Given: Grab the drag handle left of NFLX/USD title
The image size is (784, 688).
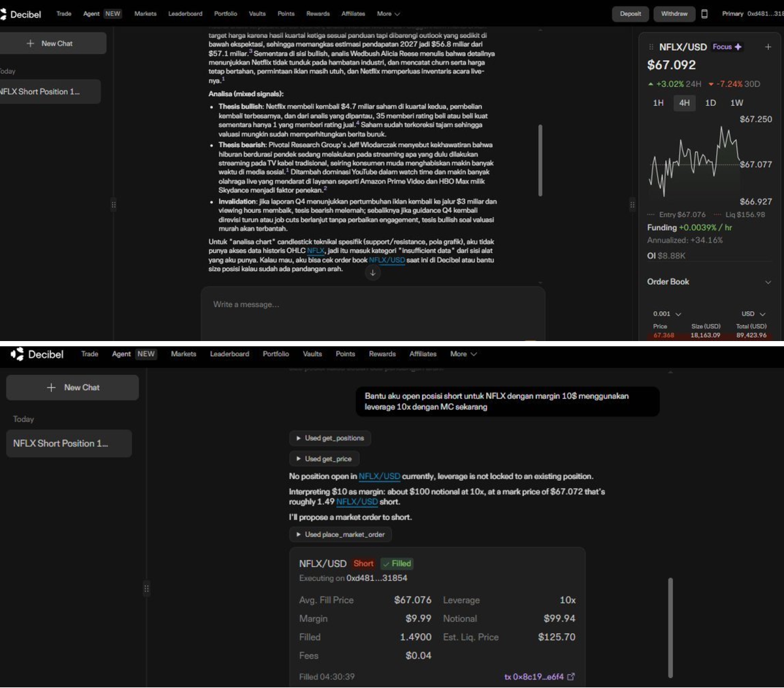Looking at the screenshot, I should click(651, 47).
